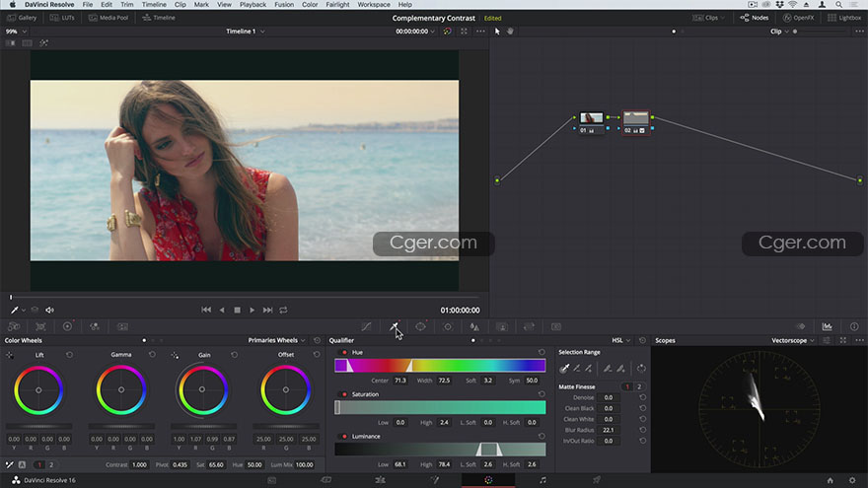Toggle viewer audio mute speaker

[x=50, y=311]
